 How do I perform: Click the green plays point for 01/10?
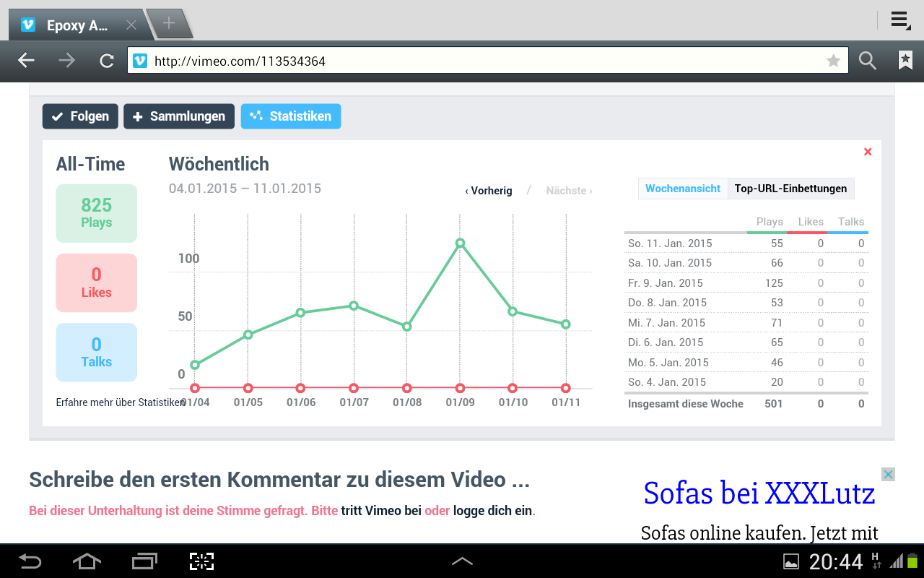tap(513, 311)
